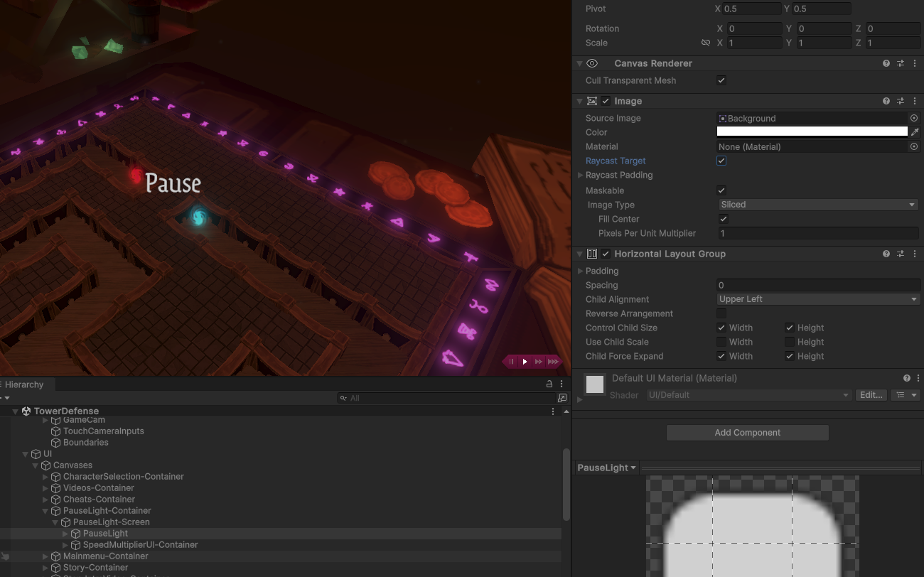Click Add Component button
Image resolution: width=924 pixels, height=577 pixels.
[748, 432]
